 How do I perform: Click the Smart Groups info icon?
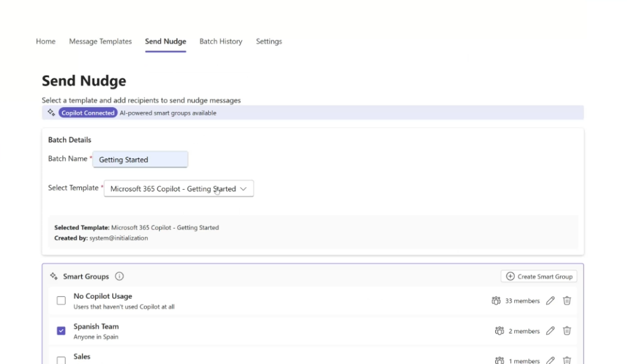coord(119,277)
